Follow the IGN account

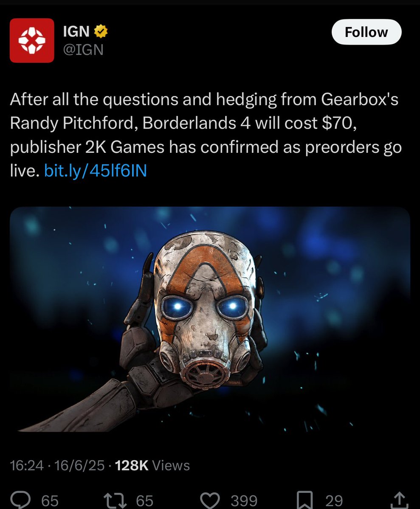tap(366, 32)
